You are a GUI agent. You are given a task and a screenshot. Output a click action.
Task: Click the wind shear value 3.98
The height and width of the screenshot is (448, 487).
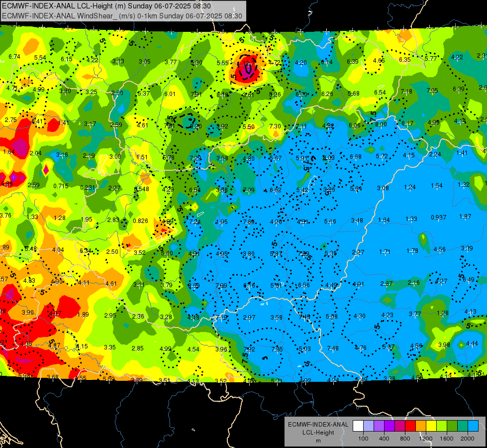point(444,345)
